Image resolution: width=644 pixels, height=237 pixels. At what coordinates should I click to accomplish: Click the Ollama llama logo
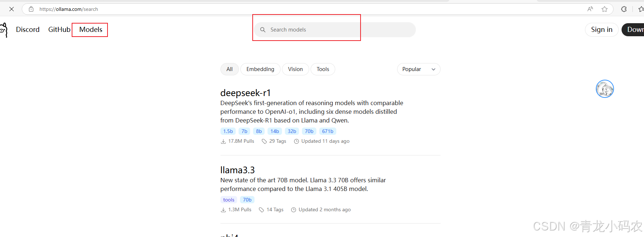pos(4,30)
